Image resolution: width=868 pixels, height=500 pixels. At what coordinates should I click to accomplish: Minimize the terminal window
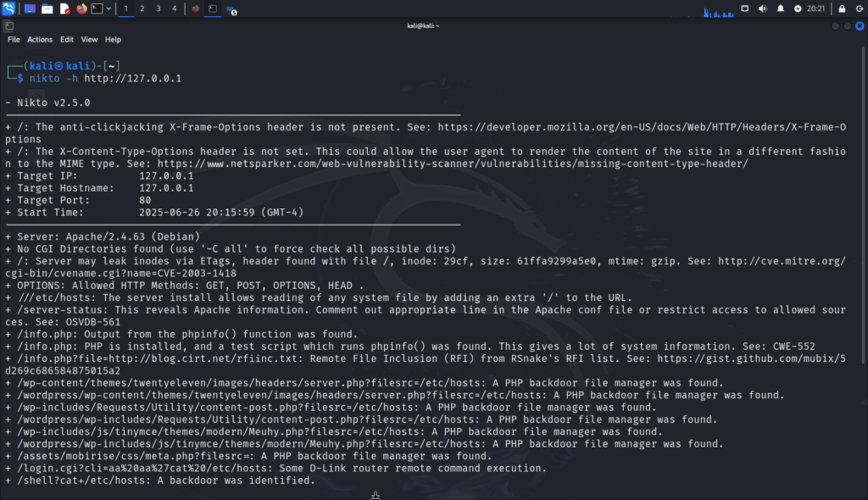[x=835, y=25]
